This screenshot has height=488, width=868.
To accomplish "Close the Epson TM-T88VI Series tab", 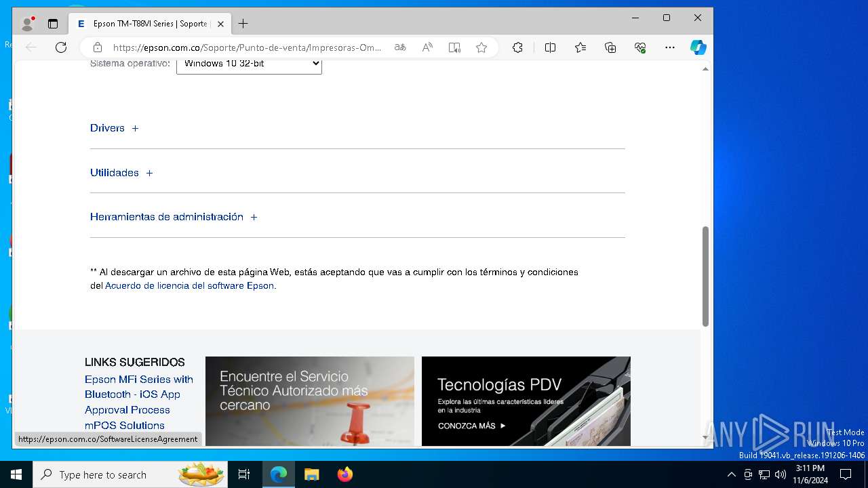I will click(220, 24).
